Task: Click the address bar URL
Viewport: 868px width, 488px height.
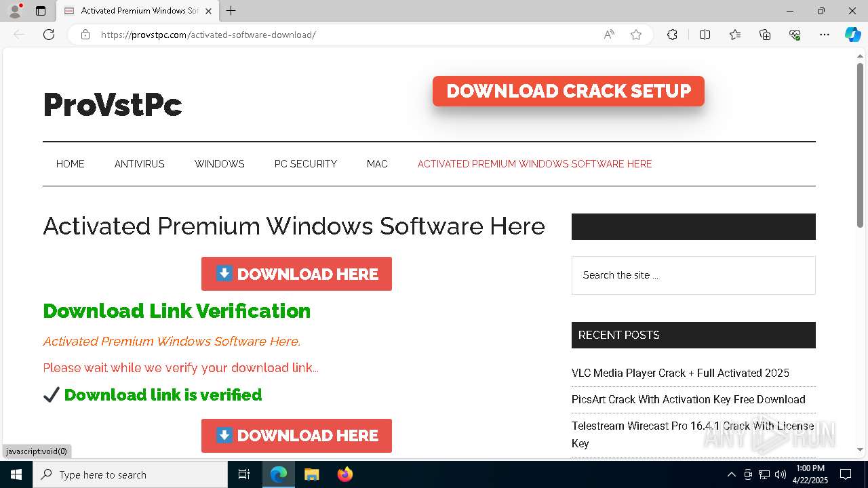Action: click(208, 35)
